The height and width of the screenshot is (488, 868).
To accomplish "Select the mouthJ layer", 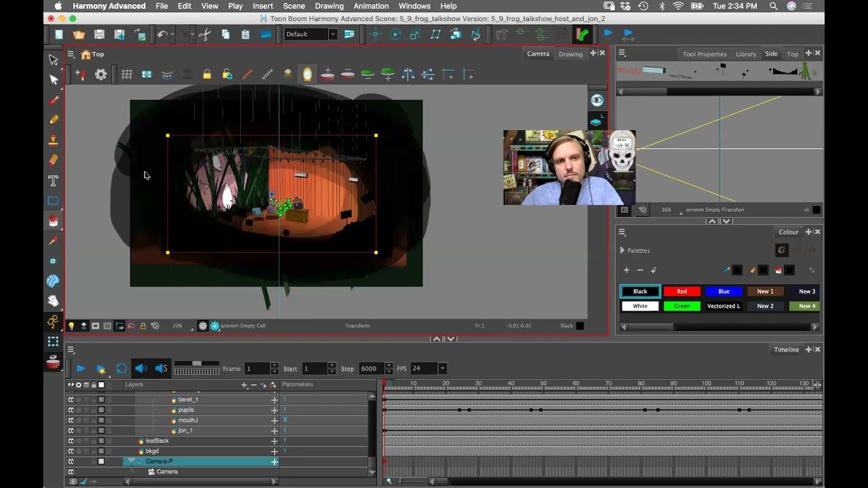I will (188, 420).
